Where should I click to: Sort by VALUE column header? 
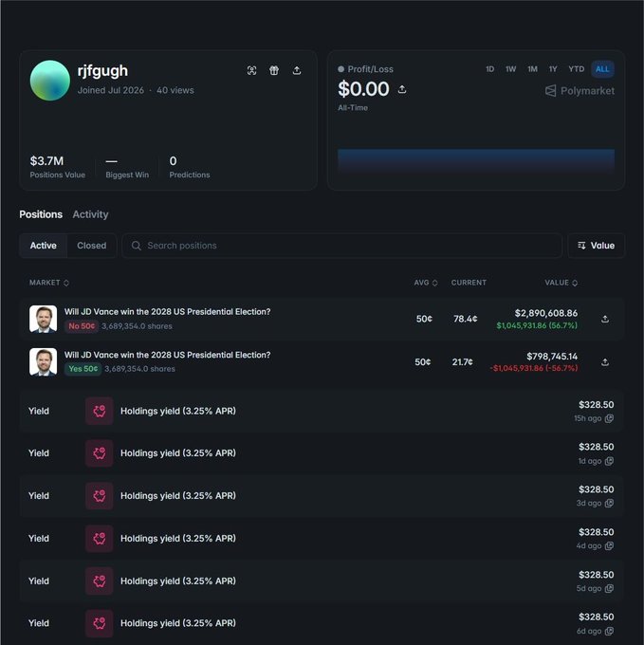[561, 283]
